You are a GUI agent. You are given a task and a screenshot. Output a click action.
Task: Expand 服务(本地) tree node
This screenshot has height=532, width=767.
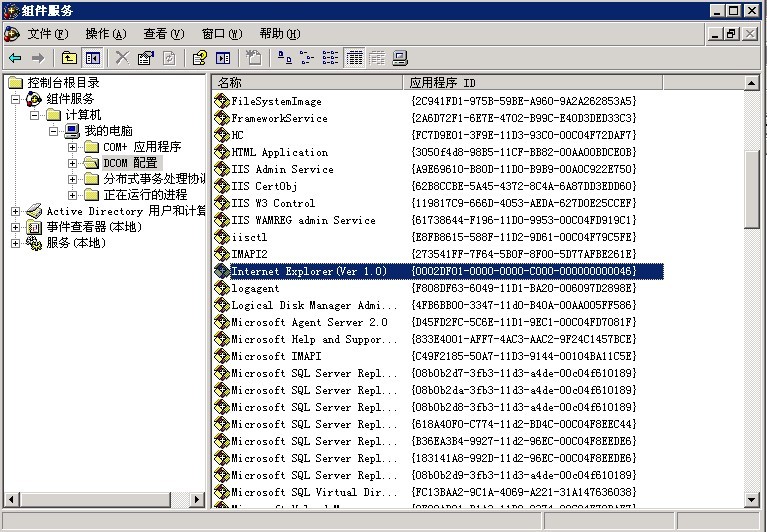coord(16,243)
